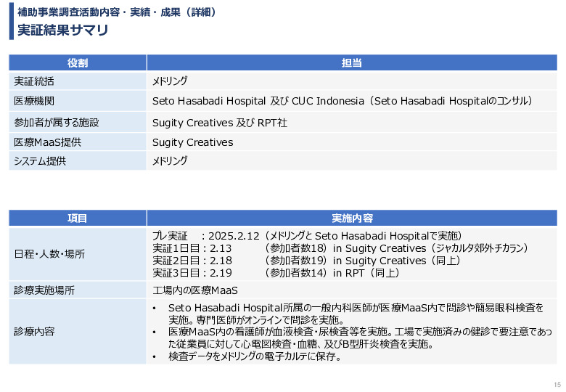Click the '実証2日目：2.18' line
566x392 pixels.
306,261
